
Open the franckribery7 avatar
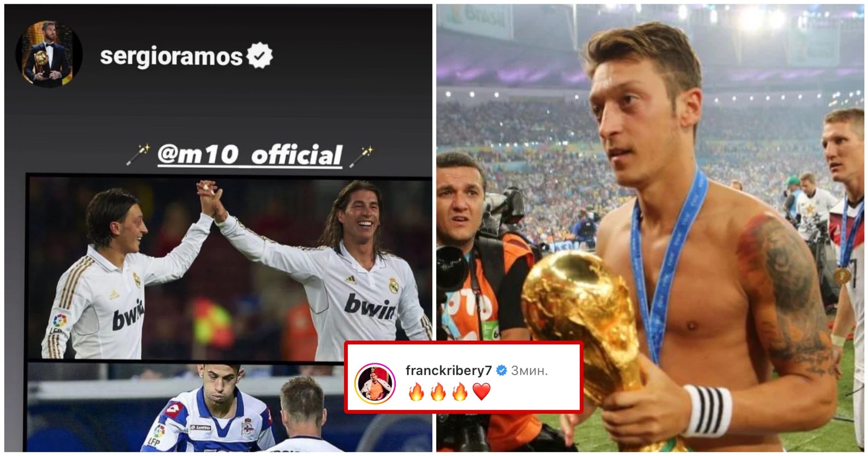375,383
